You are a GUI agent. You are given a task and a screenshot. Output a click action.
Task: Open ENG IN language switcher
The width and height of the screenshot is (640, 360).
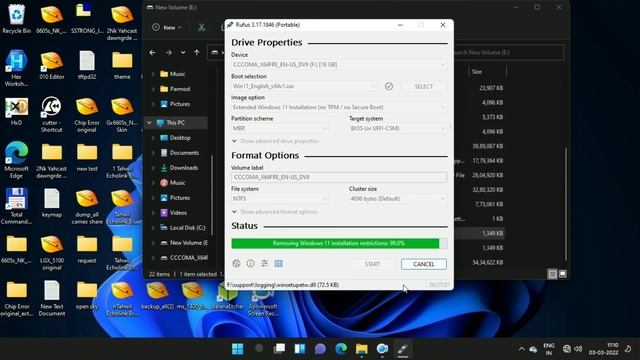click(x=549, y=349)
